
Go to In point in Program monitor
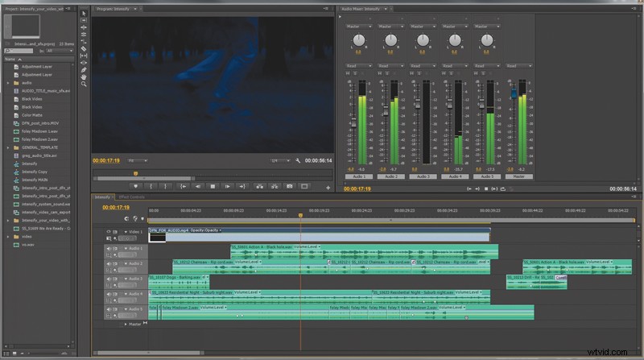click(x=184, y=187)
